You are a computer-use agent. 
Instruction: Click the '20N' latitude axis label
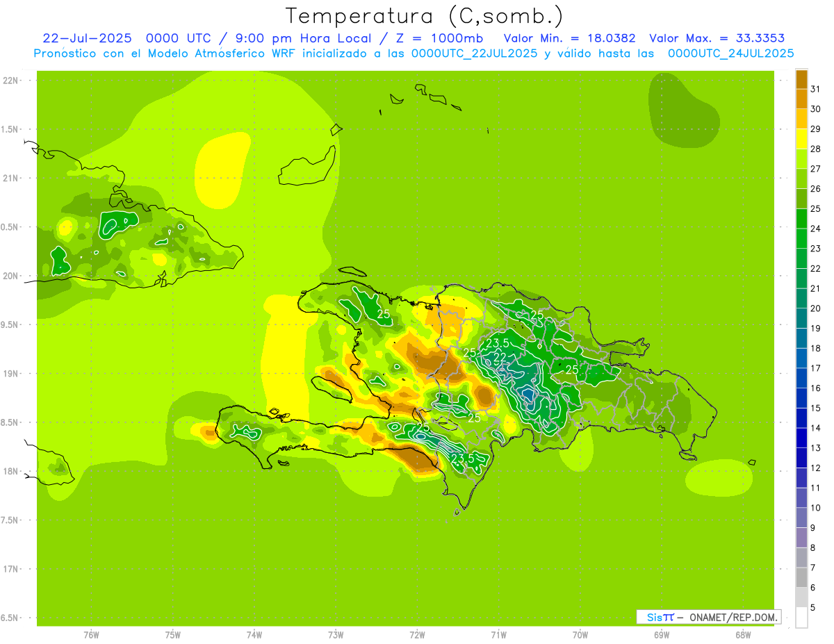point(10,276)
